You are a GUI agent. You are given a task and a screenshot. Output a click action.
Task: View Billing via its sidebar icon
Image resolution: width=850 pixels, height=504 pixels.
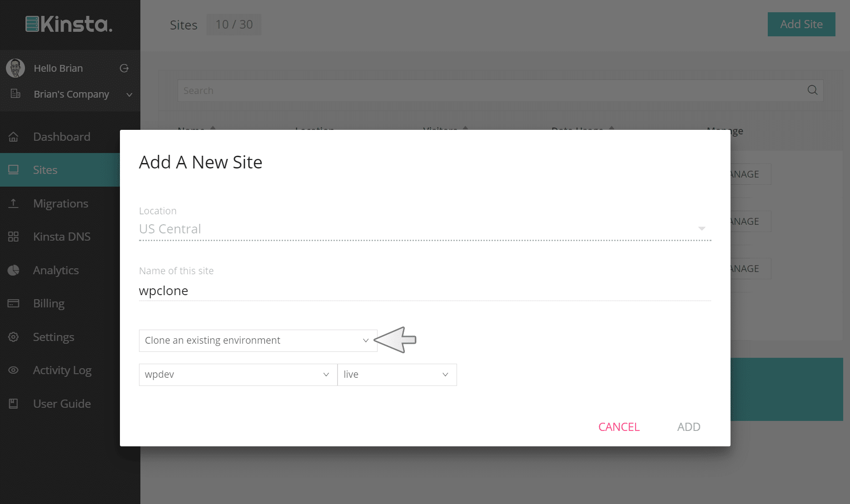coord(14,303)
